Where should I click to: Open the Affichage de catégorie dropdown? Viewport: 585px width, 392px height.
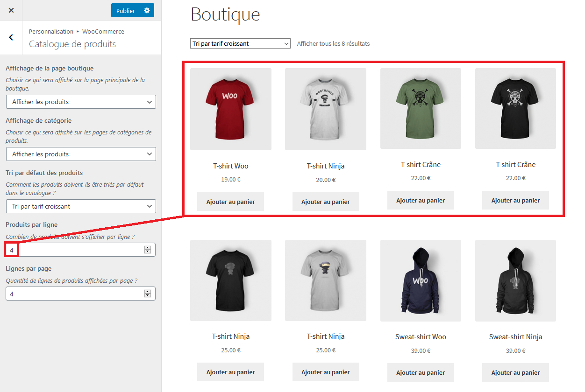tap(81, 154)
